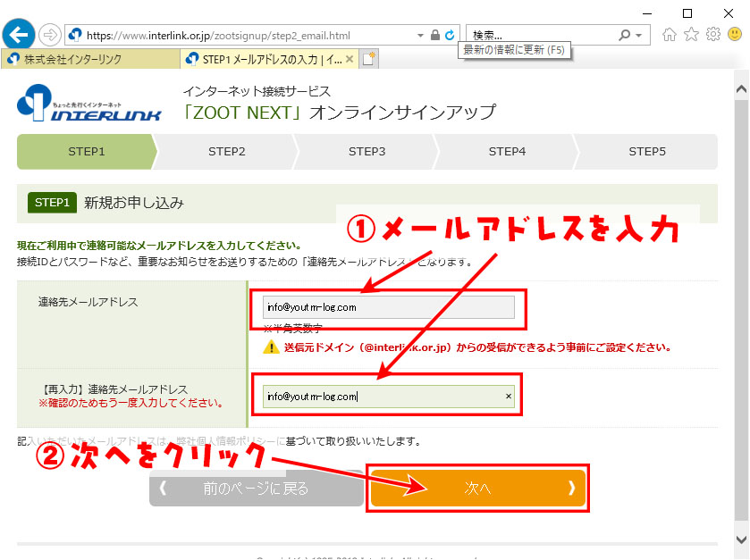Minimize the browser window
Screen dimensions: 750x560
coord(647,13)
